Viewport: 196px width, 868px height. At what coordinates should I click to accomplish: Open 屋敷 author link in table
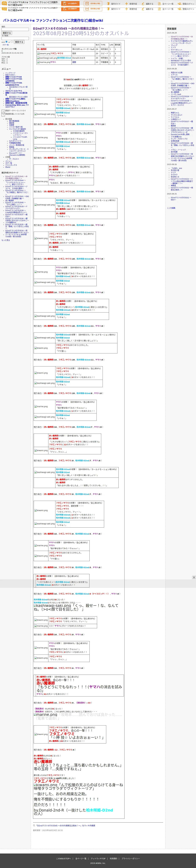pos(74,62)
